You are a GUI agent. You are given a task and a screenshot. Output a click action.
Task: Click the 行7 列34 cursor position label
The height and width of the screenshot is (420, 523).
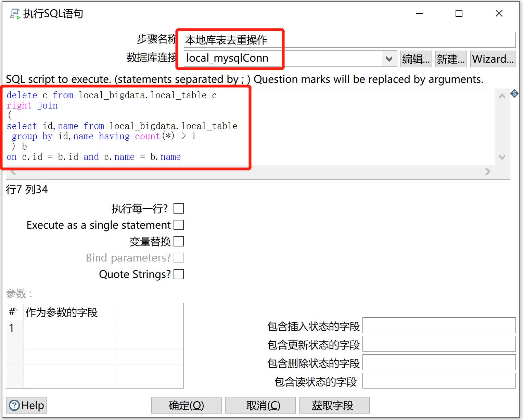coord(27,189)
